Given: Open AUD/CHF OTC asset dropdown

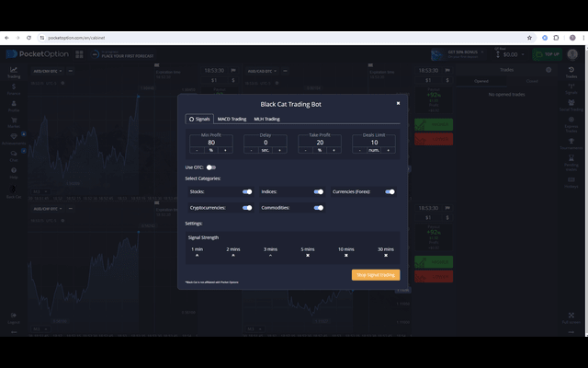Looking at the screenshot, I should [48, 209].
